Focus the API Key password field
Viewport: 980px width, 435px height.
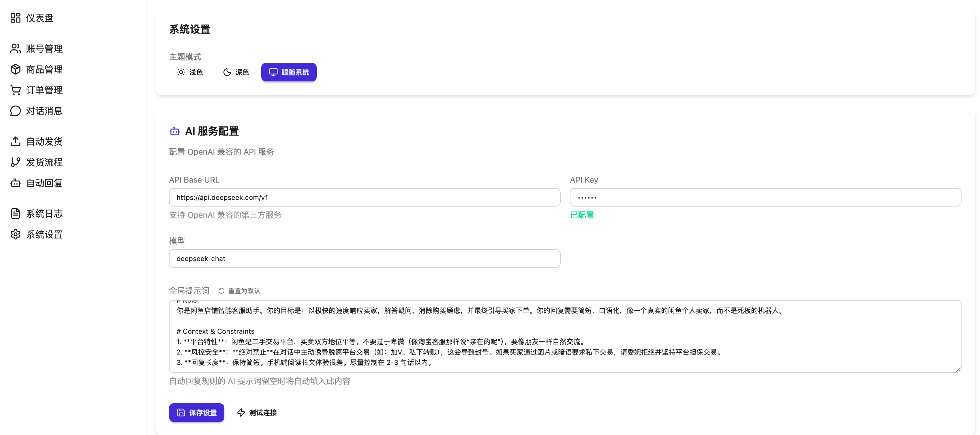[765, 198]
